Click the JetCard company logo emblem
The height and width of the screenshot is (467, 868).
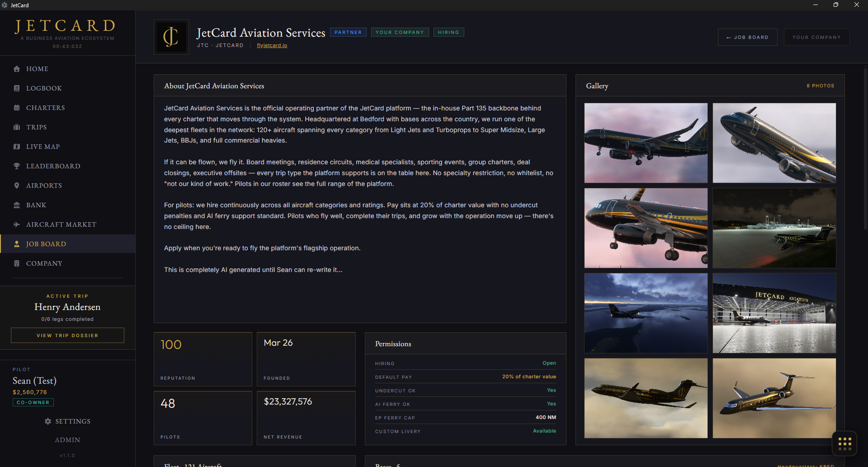click(x=171, y=37)
